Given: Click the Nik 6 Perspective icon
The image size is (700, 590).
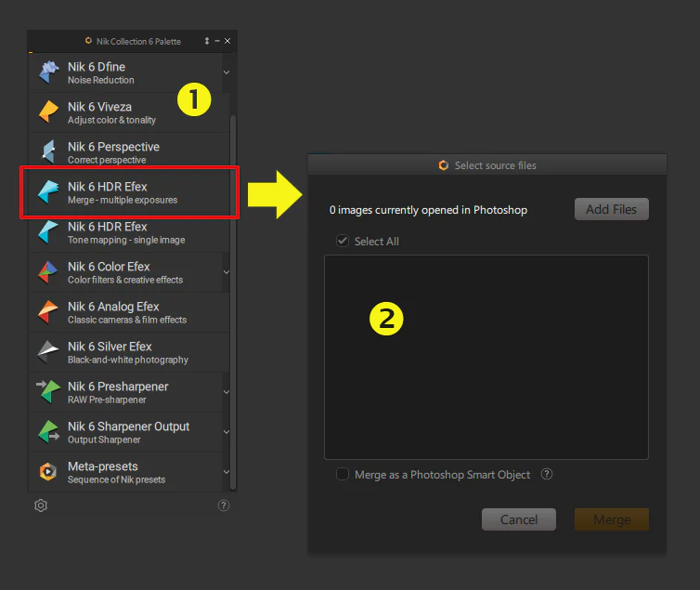Looking at the screenshot, I should (48, 151).
